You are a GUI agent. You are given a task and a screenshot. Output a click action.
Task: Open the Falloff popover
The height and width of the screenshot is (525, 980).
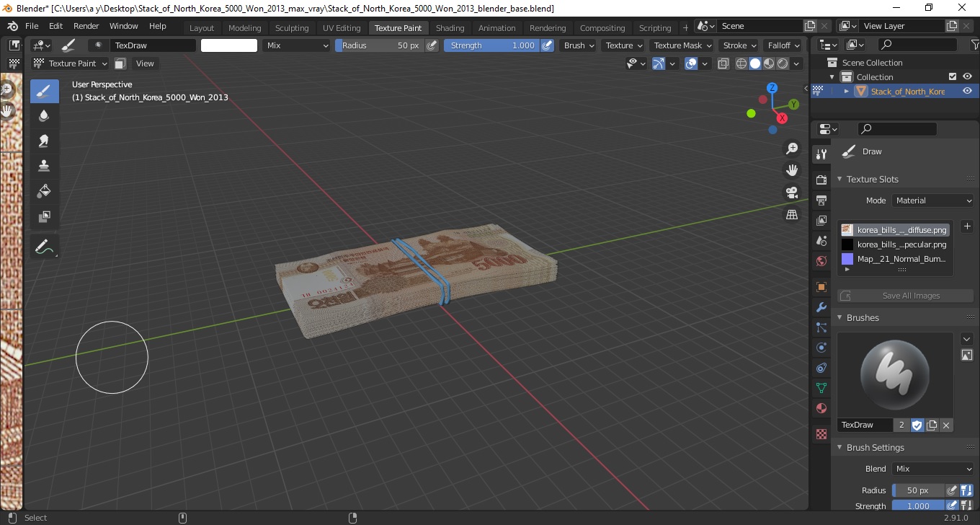tap(783, 45)
